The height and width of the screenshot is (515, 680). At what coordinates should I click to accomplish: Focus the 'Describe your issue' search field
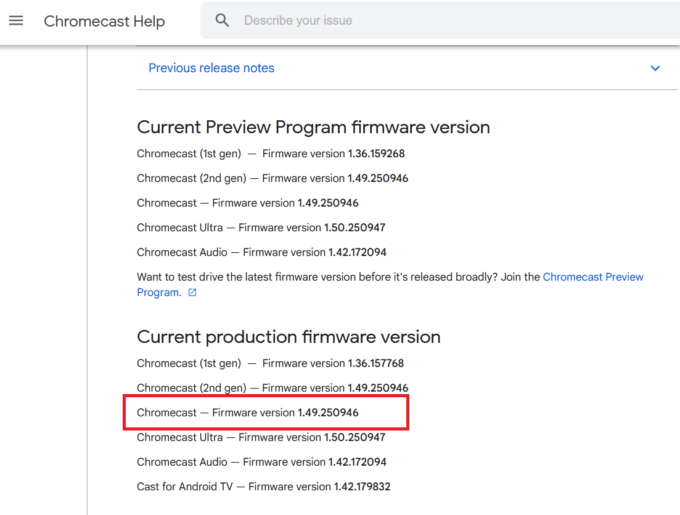(x=440, y=20)
